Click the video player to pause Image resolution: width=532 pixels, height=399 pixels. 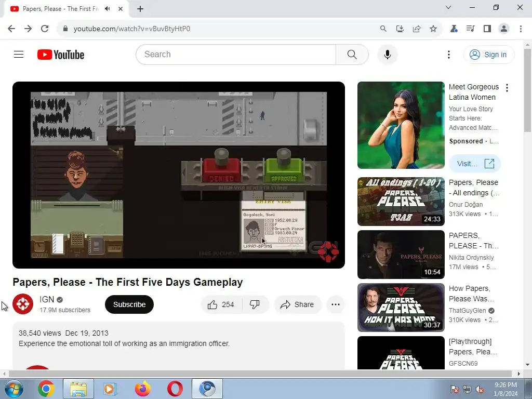coord(179,175)
